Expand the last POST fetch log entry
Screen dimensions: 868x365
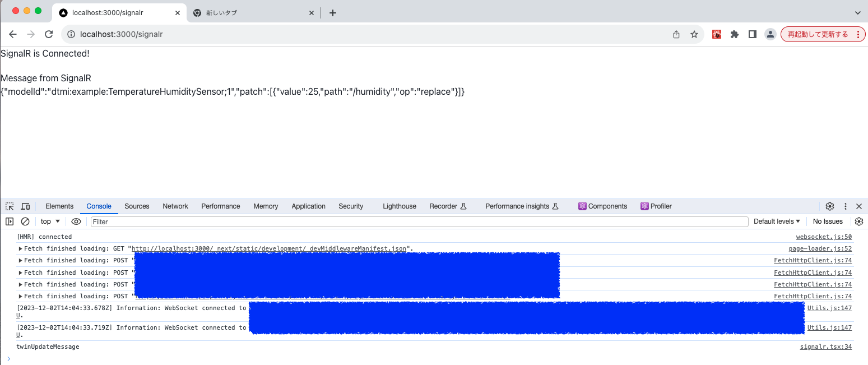click(x=21, y=296)
